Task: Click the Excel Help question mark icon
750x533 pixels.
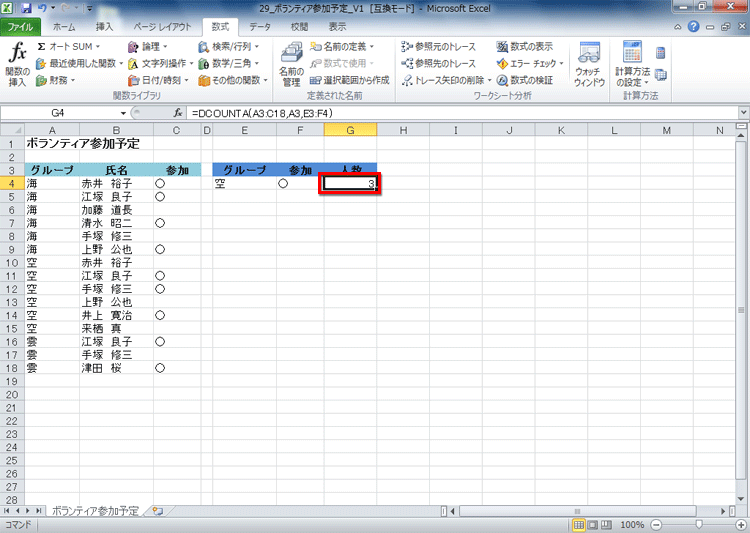Action: 693,27
